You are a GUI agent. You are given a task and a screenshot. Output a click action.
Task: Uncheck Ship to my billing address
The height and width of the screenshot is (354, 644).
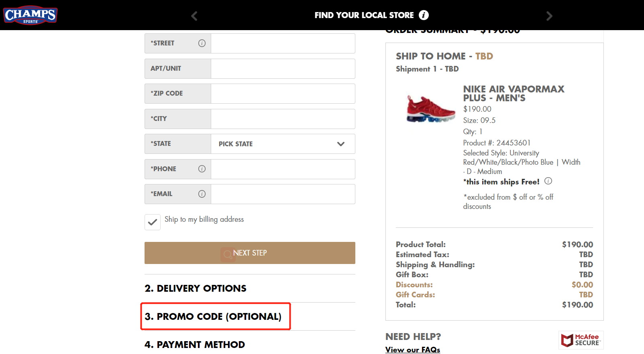[153, 222]
